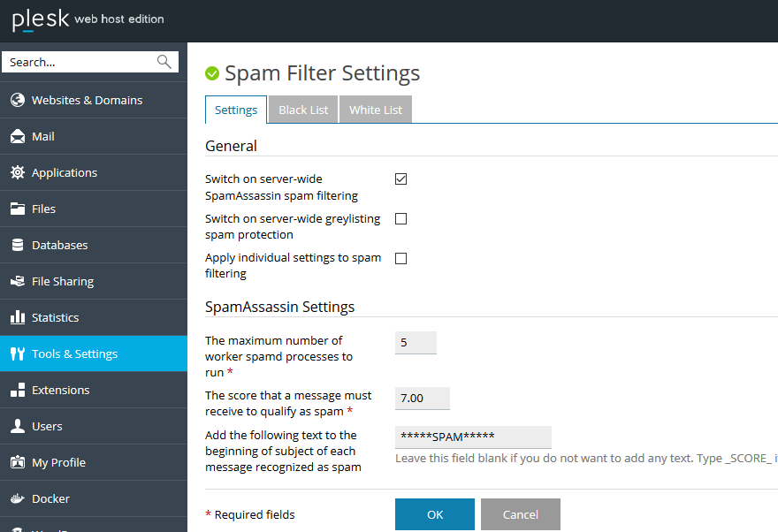
Task: Disable server-wide SpamAssassin spam filtering checkbox
Action: 400,179
